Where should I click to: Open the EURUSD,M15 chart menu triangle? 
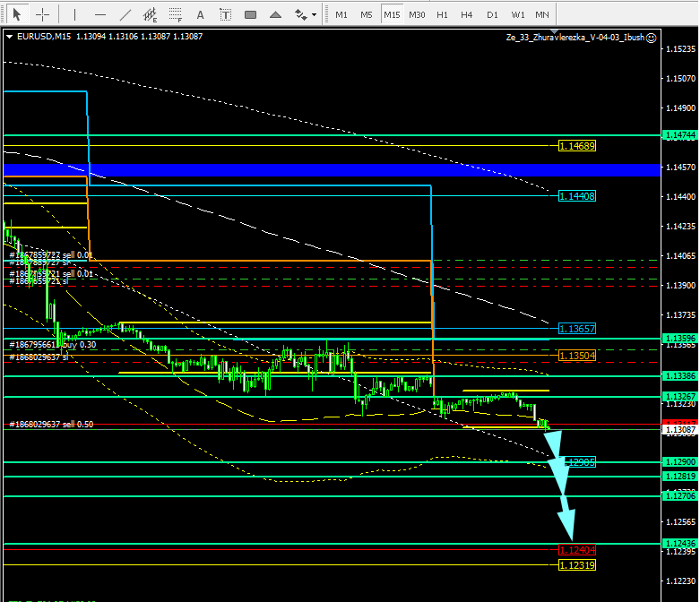tap(9, 37)
